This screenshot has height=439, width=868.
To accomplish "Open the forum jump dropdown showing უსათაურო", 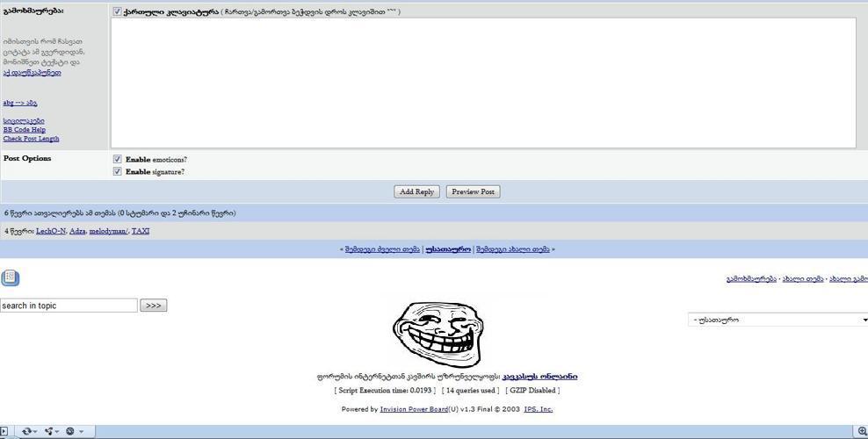I will click(778, 320).
